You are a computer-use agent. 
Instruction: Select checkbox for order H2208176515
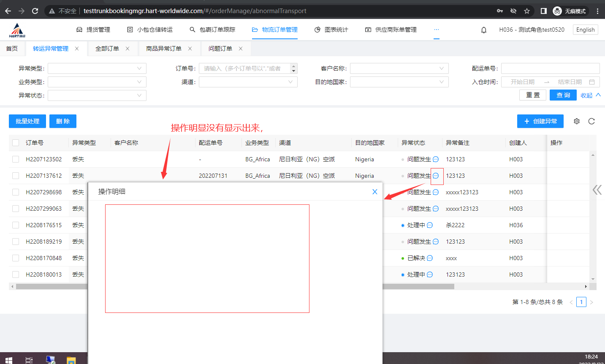(x=16, y=225)
